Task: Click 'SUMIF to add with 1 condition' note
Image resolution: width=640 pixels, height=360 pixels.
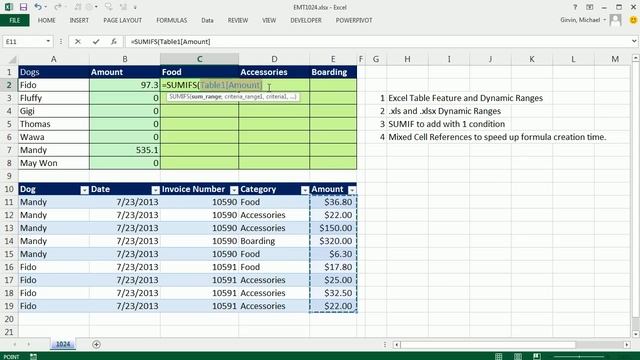Action: [x=447, y=124]
